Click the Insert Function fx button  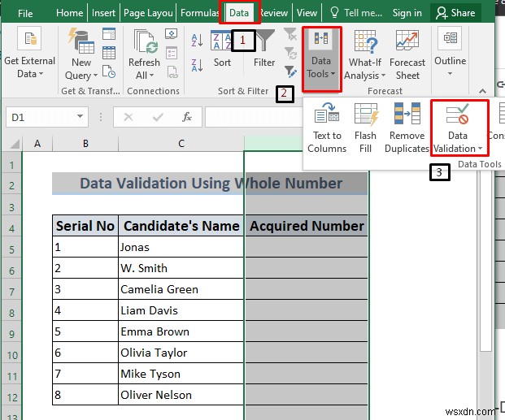[187, 117]
